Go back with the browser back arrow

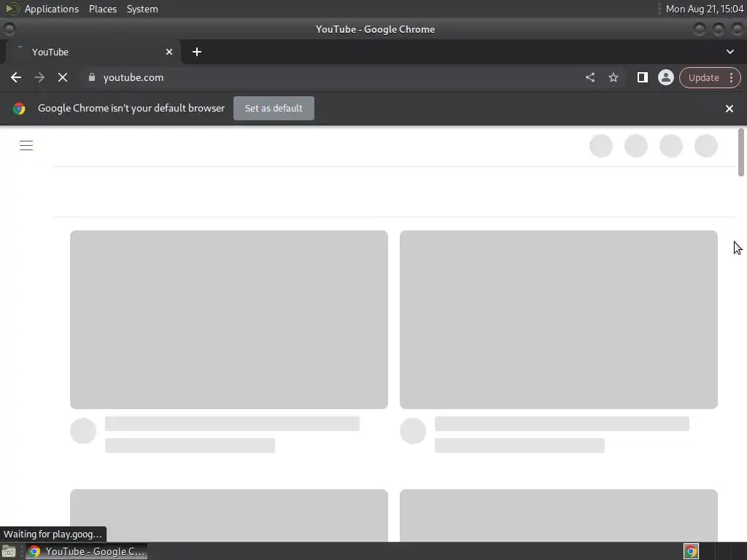(16, 77)
